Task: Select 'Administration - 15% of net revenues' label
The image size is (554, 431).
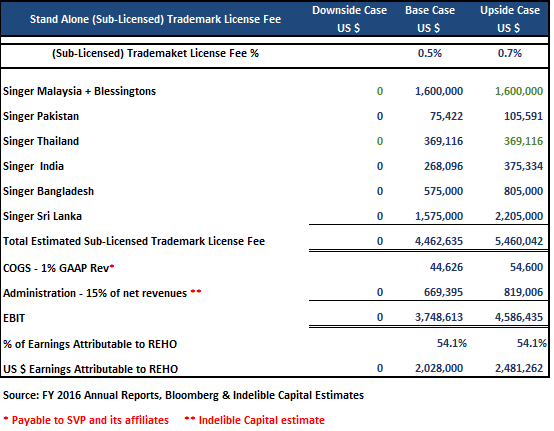Action: [102, 293]
